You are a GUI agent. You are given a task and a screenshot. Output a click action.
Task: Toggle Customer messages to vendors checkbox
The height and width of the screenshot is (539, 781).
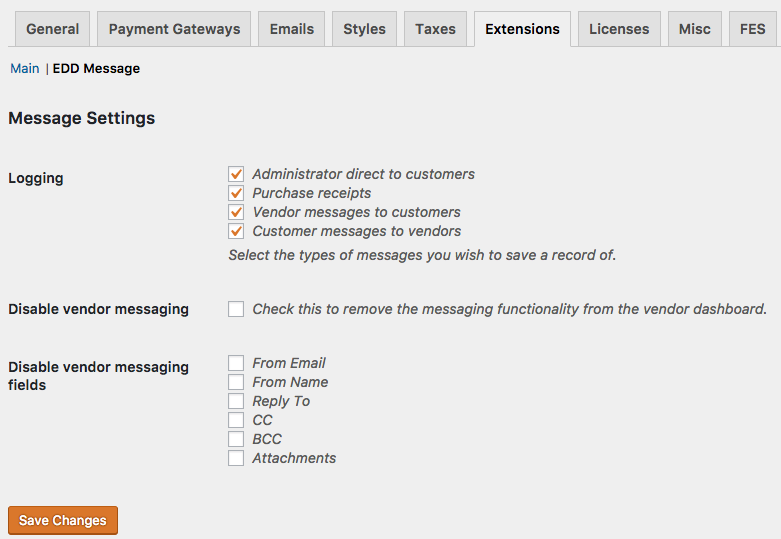(236, 231)
